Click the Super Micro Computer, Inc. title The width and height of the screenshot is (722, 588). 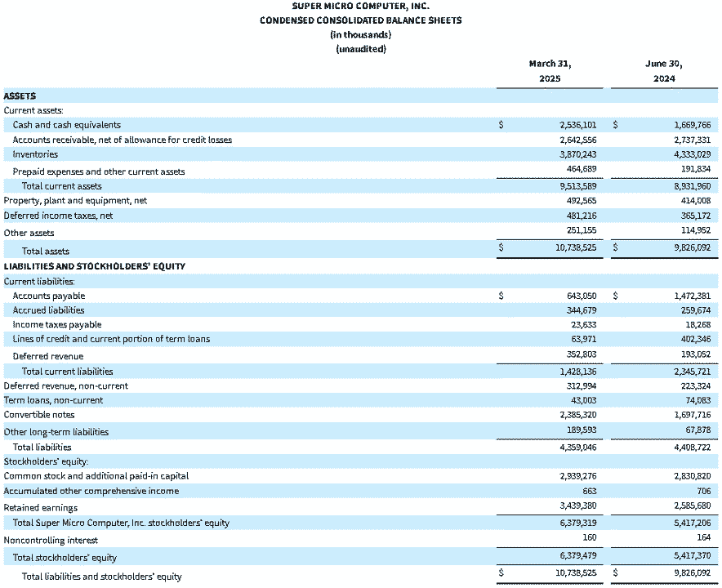(x=360, y=7)
